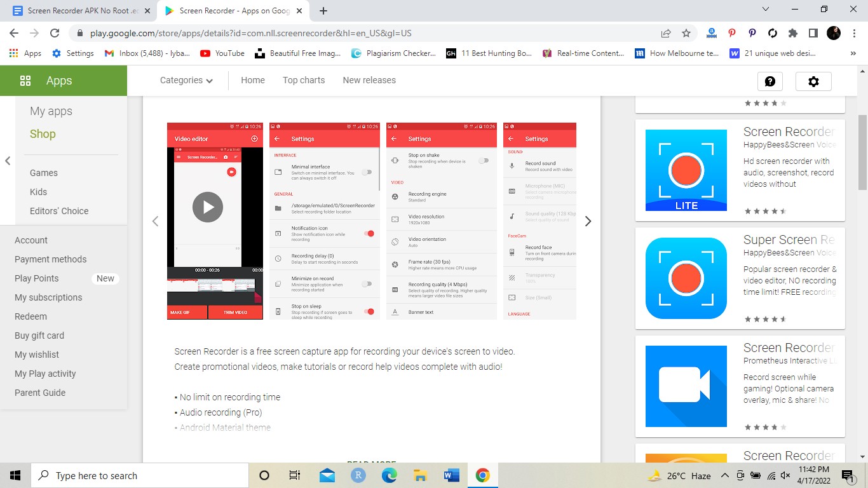Open the Parent Guide link
Screen dimensions: 868x488
(x=40, y=393)
